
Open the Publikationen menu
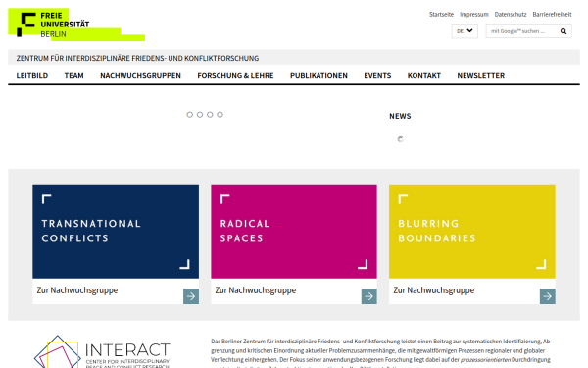click(318, 76)
